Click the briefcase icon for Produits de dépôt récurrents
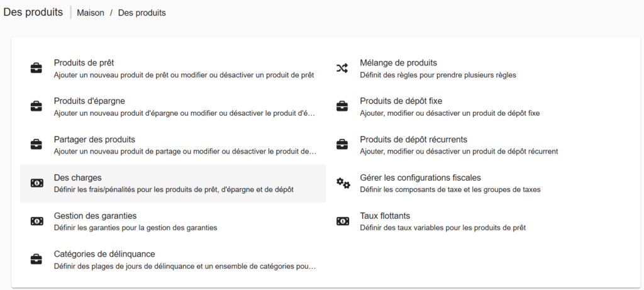This screenshot has width=644, height=290. tap(342, 145)
